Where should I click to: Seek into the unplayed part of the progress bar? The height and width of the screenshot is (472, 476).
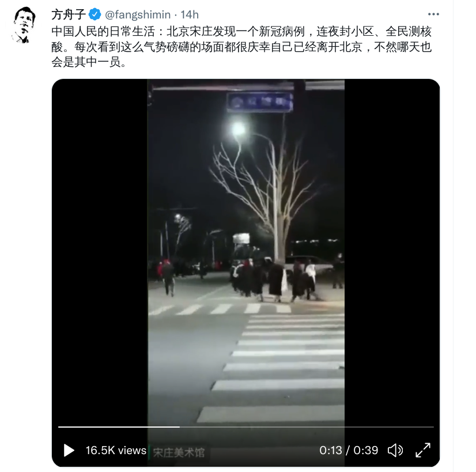pyautogui.click(x=307, y=427)
